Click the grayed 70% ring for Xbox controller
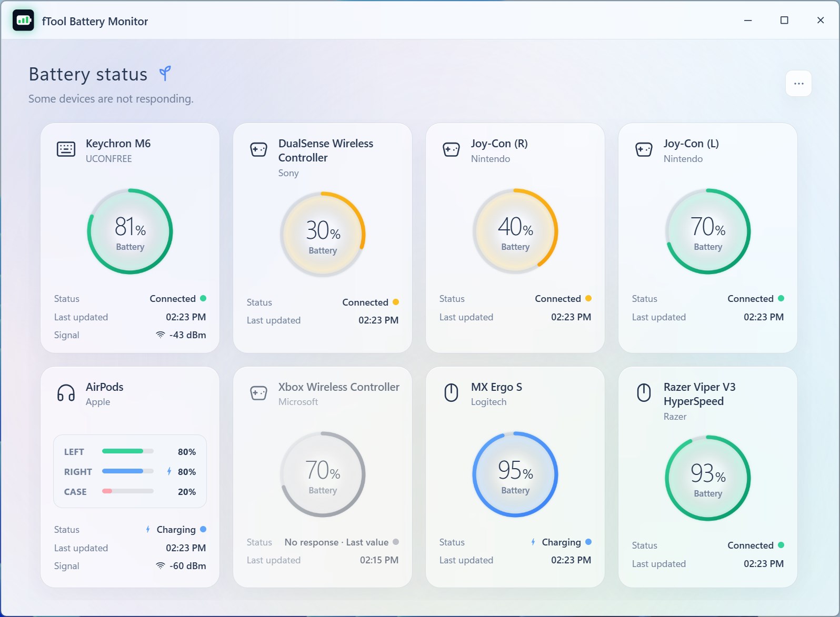840x617 pixels. 323,474
